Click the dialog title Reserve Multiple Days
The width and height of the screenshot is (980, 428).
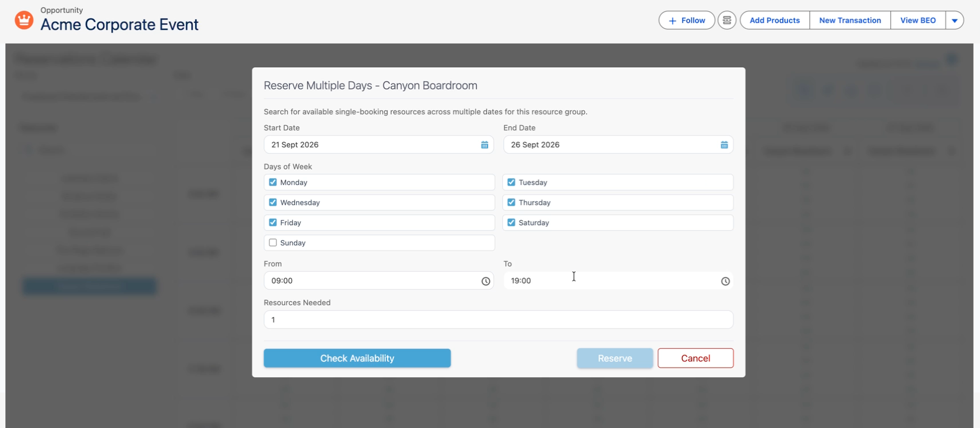pos(370,86)
